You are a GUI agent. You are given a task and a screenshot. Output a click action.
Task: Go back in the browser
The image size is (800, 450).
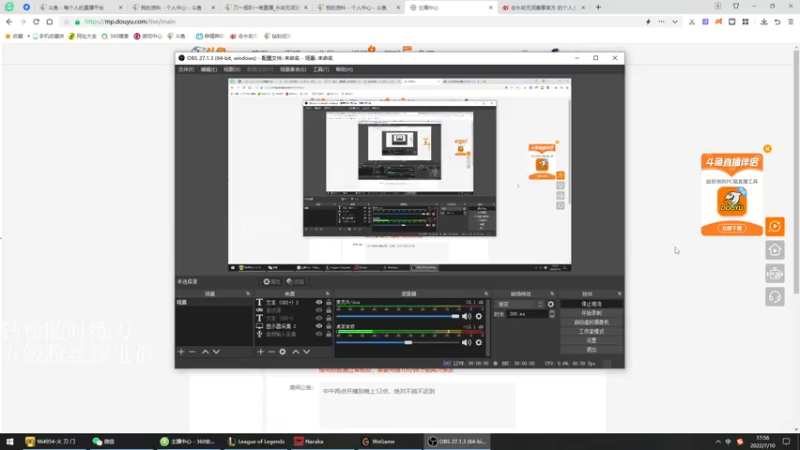pyautogui.click(x=9, y=22)
